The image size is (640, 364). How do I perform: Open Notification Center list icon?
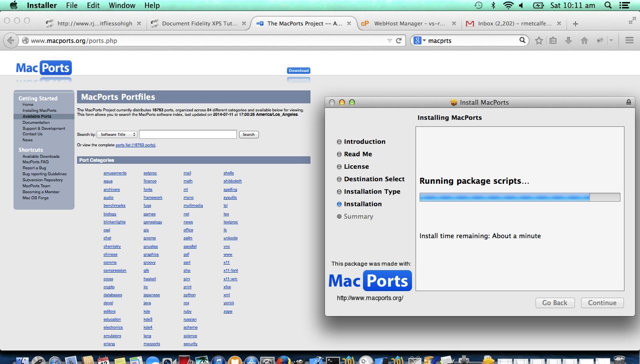tap(624, 5)
